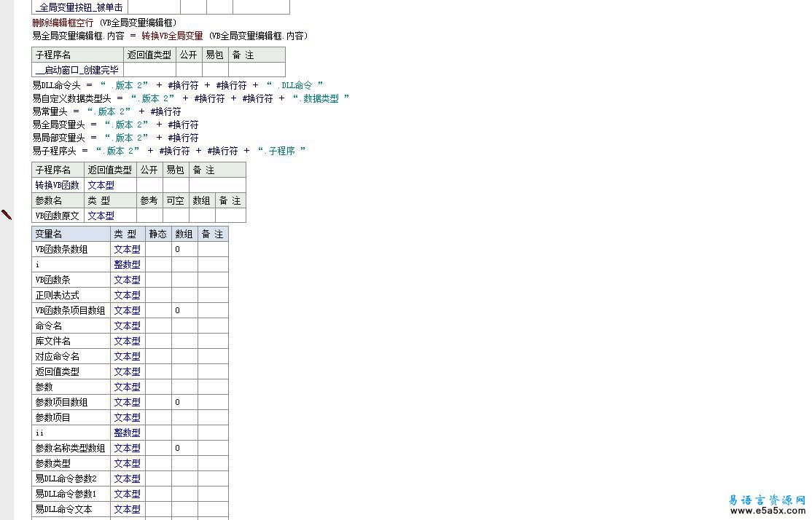This screenshot has width=812, height=520.
Task: Click variable name i cell
Action: click(x=71, y=264)
